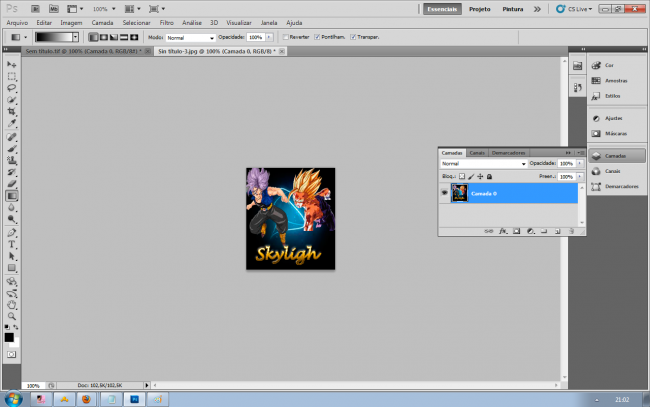Image resolution: width=650 pixels, height=407 pixels.
Task: Switch to Canais tab in layers panel
Action: pyautogui.click(x=477, y=153)
